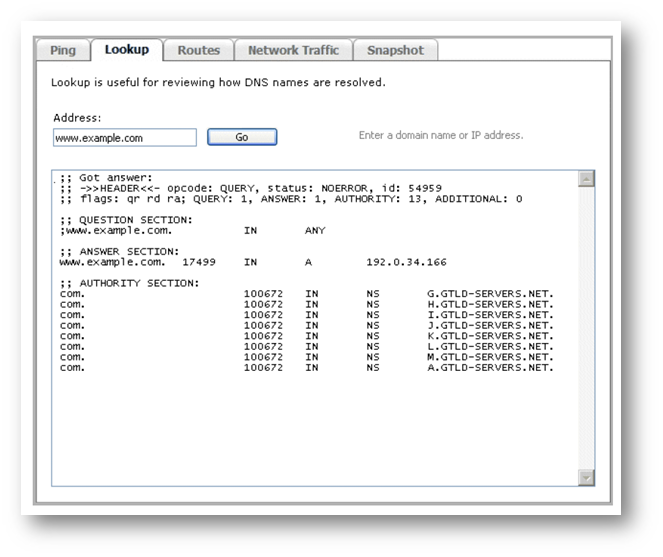Click the results scrollbar up arrow

[586, 178]
